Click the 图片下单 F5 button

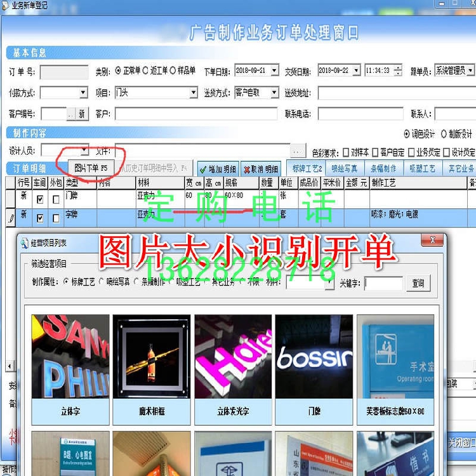(91, 168)
